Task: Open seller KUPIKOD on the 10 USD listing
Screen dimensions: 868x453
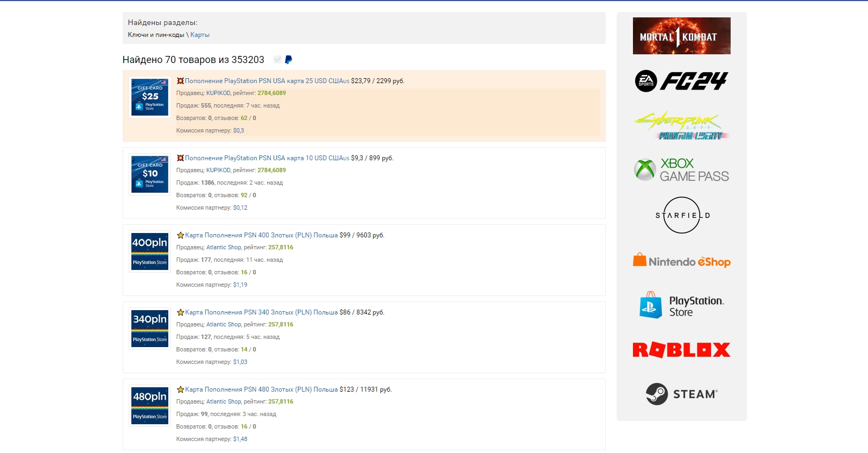Action: [x=218, y=171]
